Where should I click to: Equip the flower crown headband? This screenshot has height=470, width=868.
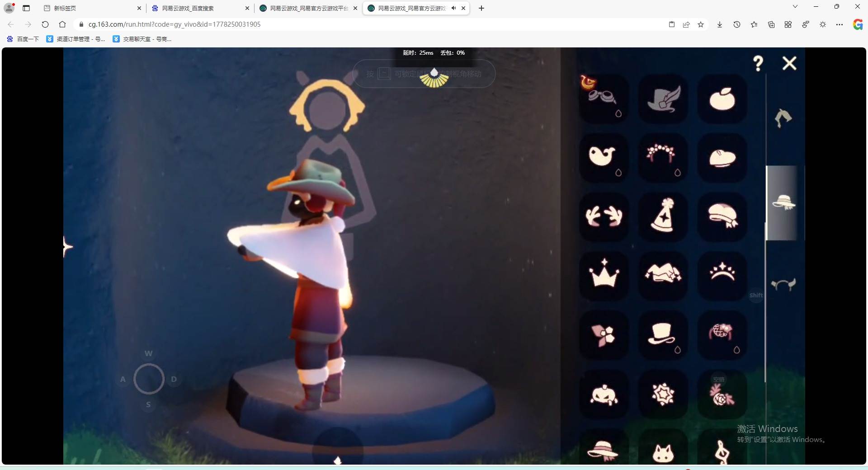[x=663, y=158]
